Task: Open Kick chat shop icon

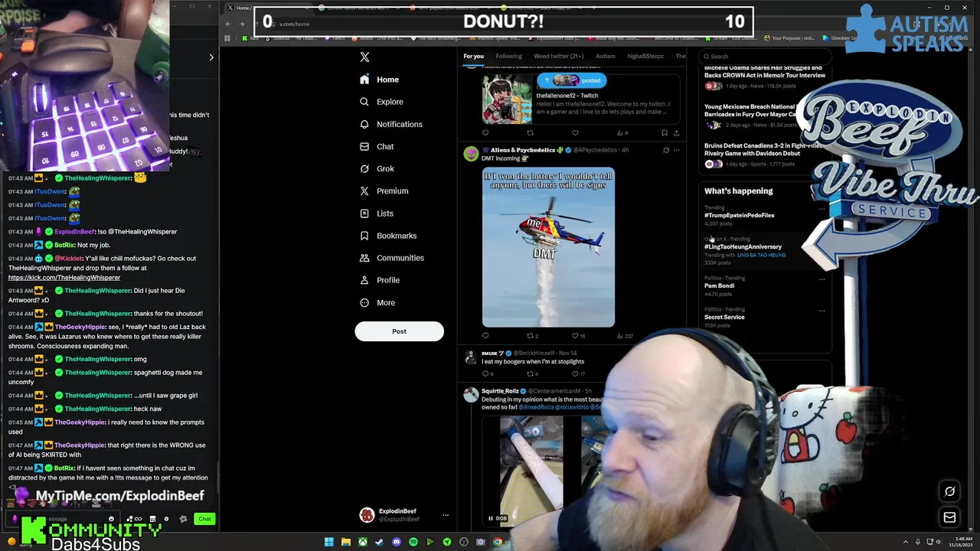Action: (152, 519)
